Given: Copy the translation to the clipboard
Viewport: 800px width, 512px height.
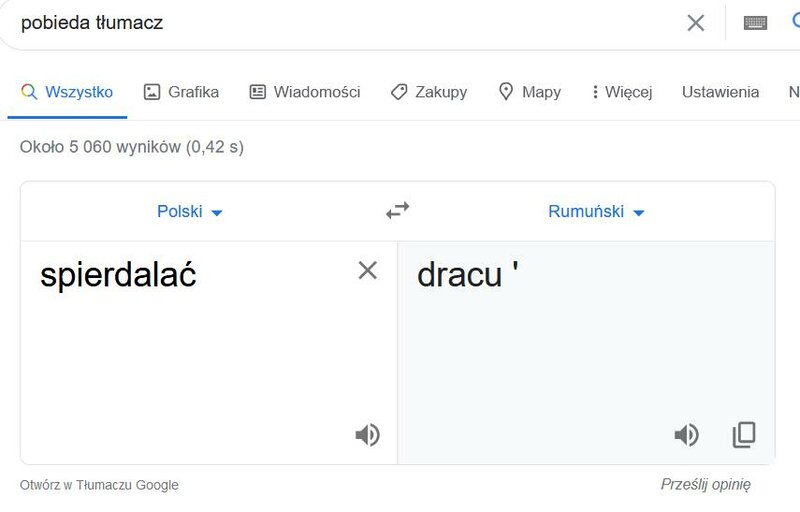Looking at the screenshot, I should (x=744, y=435).
